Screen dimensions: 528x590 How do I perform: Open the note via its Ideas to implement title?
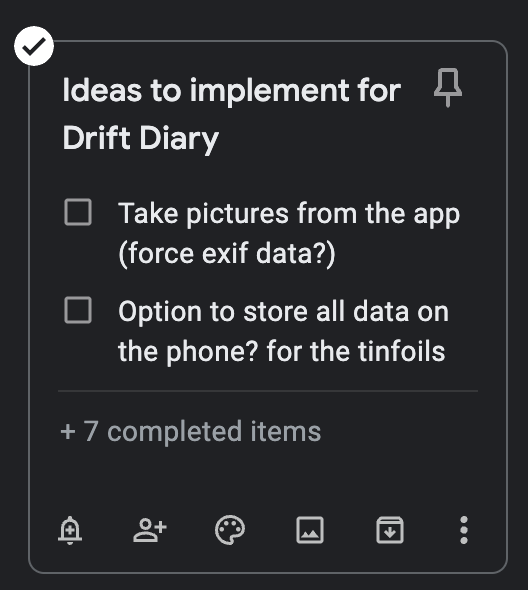231,90
